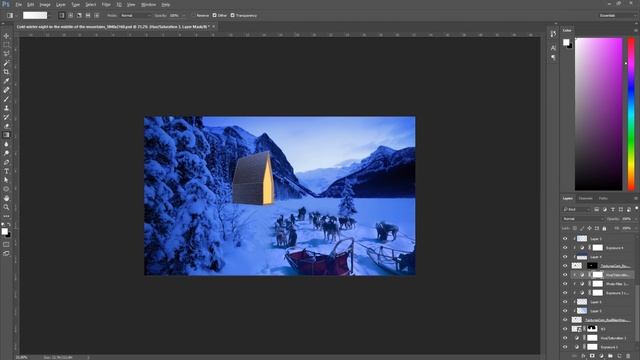Select the Hand tool
Screen dimensions: 640x360
6,198
